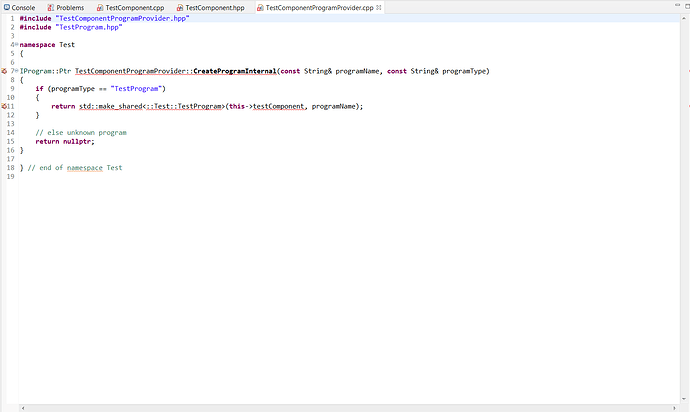Click the TestComponent.hpp file icon
This screenshot has height=412, width=690.
[180, 7]
